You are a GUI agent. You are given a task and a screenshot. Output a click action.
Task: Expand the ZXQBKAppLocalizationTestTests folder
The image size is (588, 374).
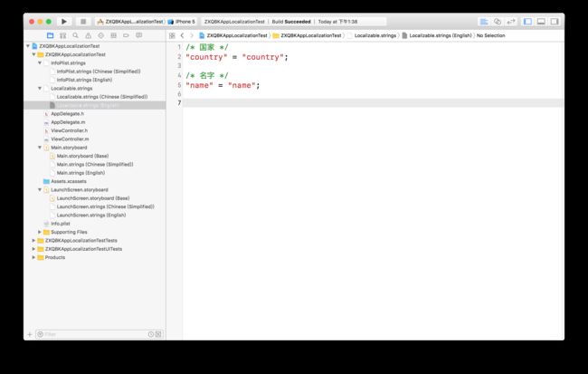[33, 240]
